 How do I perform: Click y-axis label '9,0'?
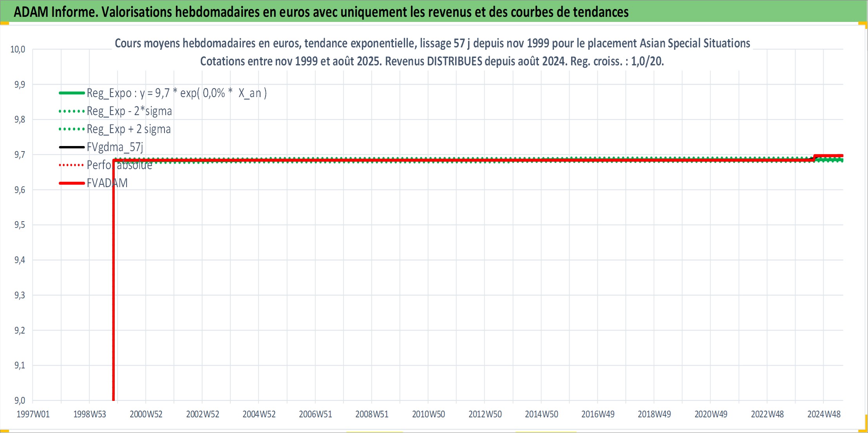20,401
